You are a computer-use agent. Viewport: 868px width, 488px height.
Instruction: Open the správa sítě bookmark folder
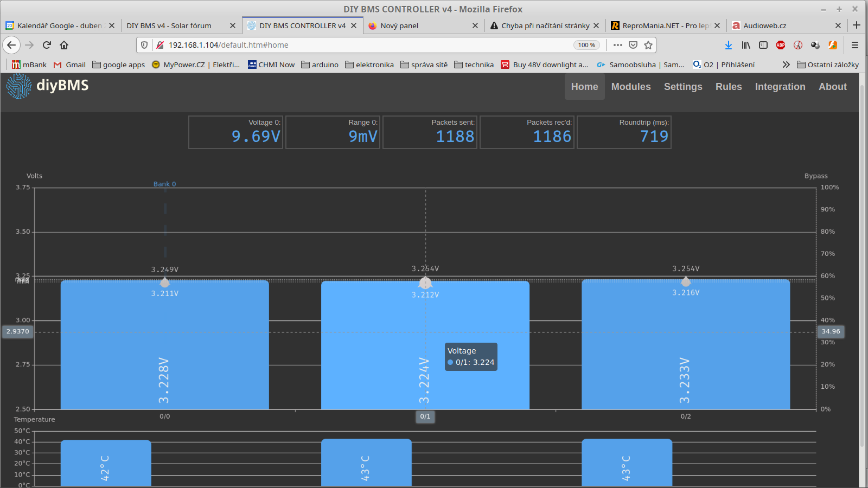click(x=424, y=65)
